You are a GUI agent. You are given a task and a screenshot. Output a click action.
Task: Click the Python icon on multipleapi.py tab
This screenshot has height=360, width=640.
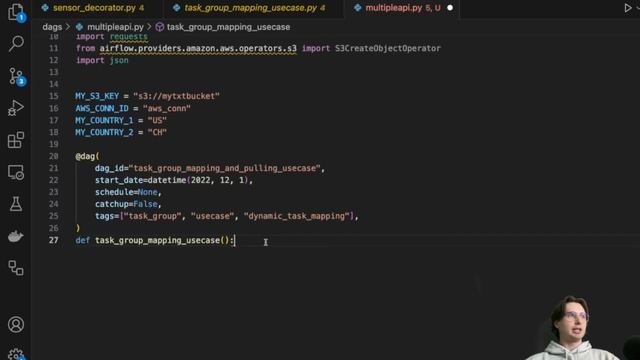358,8
